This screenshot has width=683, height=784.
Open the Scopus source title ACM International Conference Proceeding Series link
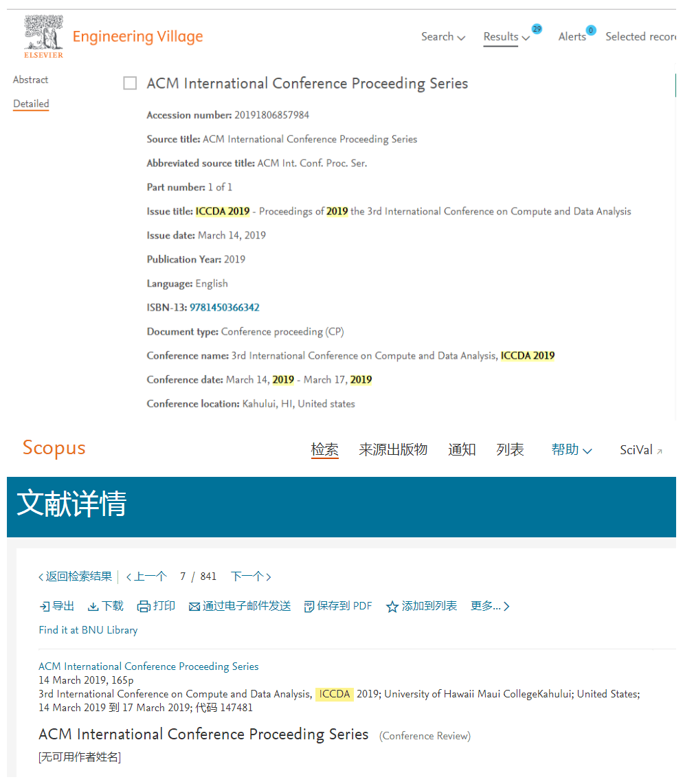pyautogui.click(x=148, y=667)
